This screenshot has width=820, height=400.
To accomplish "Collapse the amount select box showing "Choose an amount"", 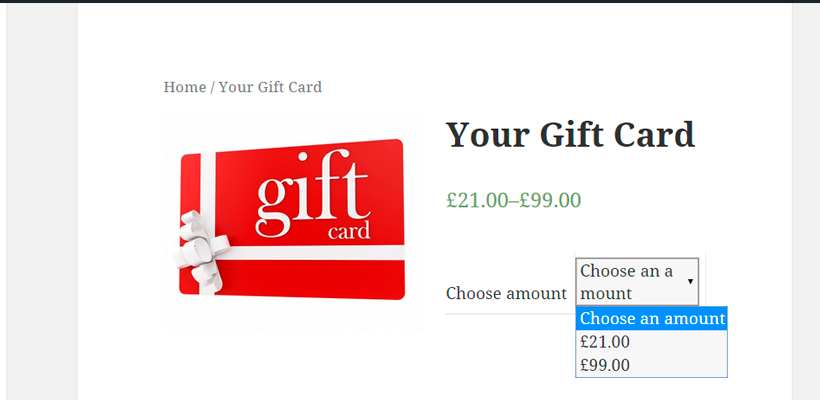I will tap(637, 282).
